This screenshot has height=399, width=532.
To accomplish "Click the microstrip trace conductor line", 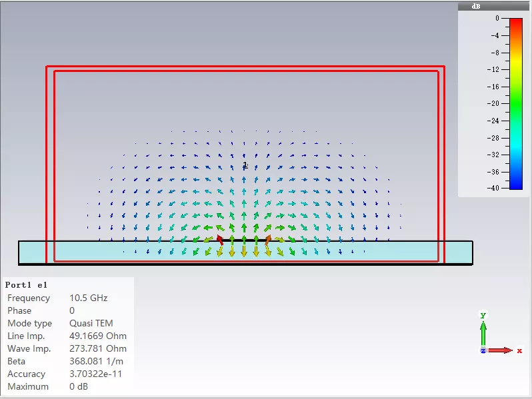I will tap(244, 240).
